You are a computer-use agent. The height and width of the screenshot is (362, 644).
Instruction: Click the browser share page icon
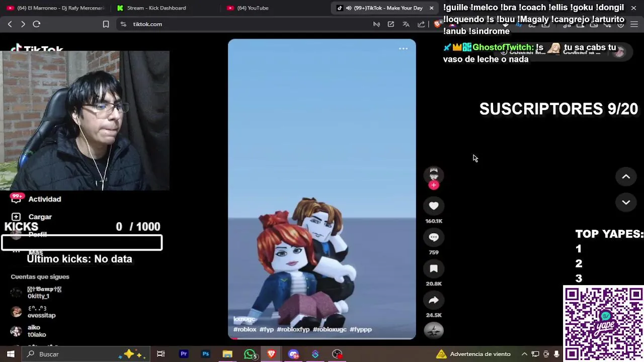pyautogui.click(x=421, y=24)
